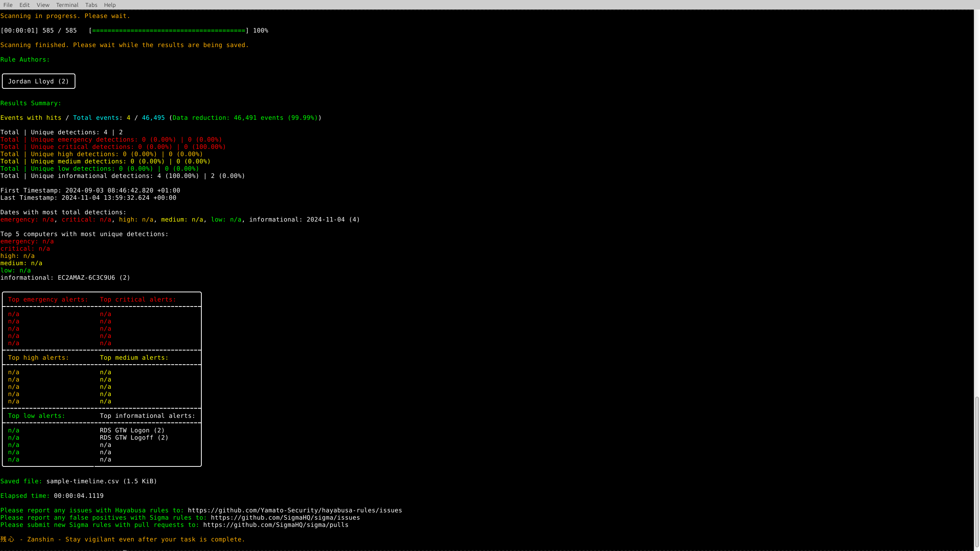Image resolution: width=980 pixels, height=551 pixels.
Task: Click the total events count 46,495
Action: click(x=153, y=118)
